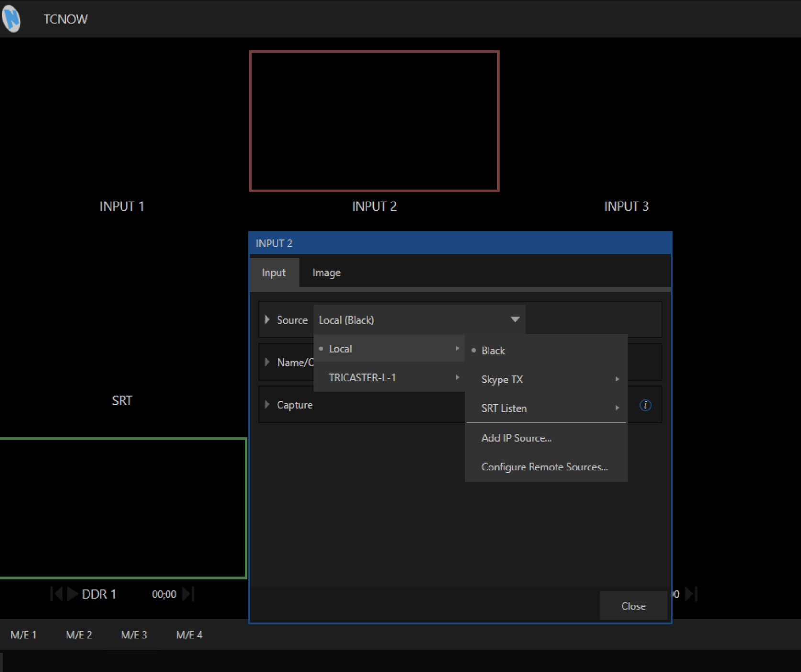The image size is (801, 672).
Task: Click the INPUT 2 dialog title bar
Action: (460, 243)
